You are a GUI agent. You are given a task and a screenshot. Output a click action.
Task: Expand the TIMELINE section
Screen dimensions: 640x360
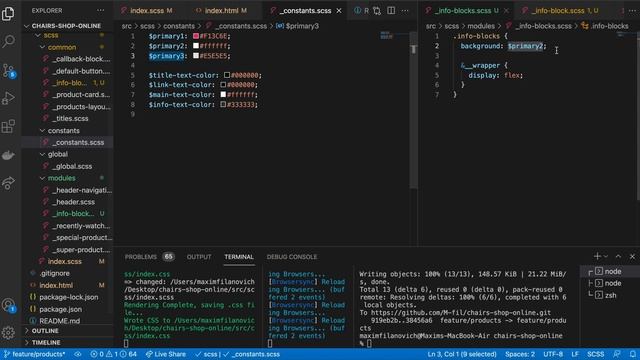tap(46, 342)
